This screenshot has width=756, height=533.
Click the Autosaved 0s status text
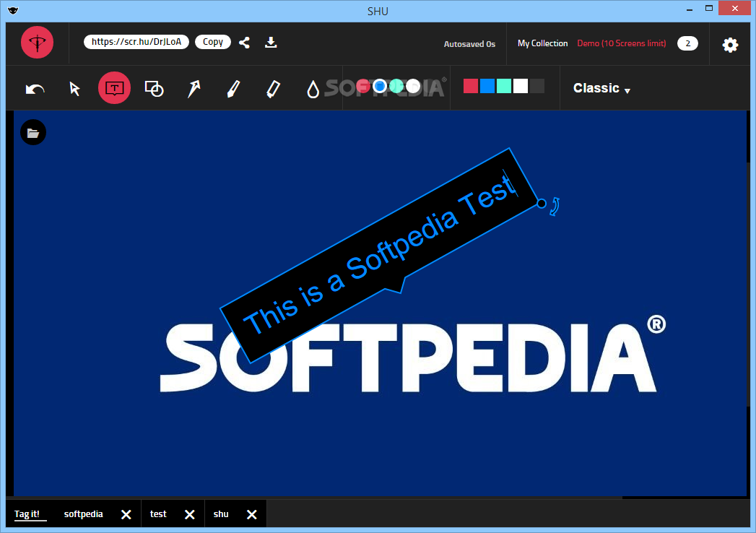[x=469, y=44]
